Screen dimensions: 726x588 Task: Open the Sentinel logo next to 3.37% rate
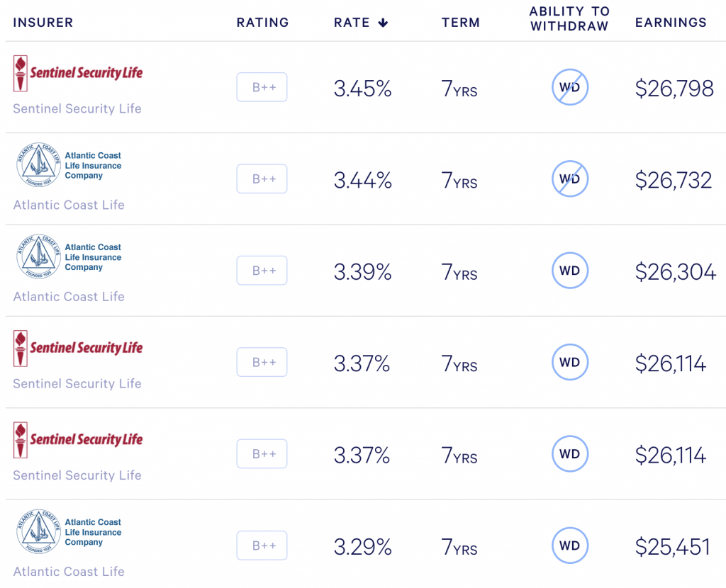coord(78,348)
